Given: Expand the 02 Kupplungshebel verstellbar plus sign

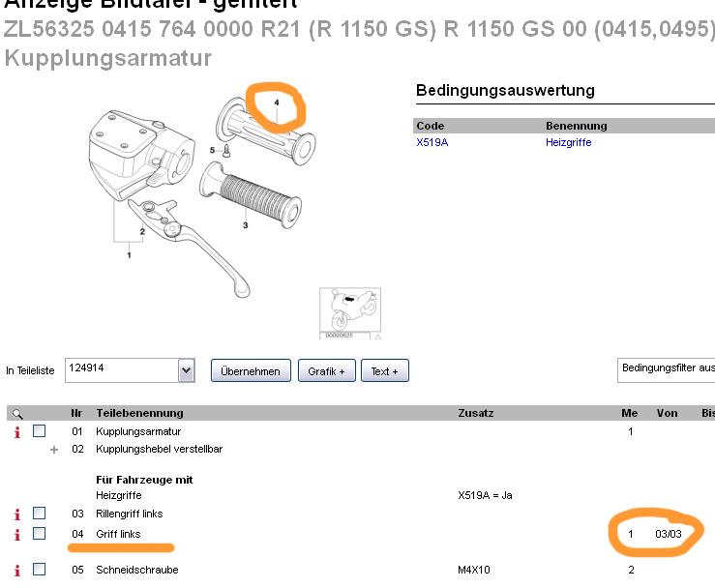Looking at the screenshot, I should coord(54,450).
